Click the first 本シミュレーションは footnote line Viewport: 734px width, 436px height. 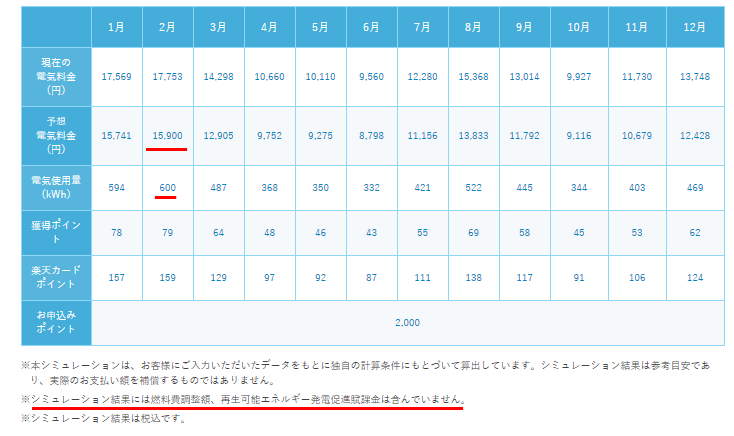(365, 365)
